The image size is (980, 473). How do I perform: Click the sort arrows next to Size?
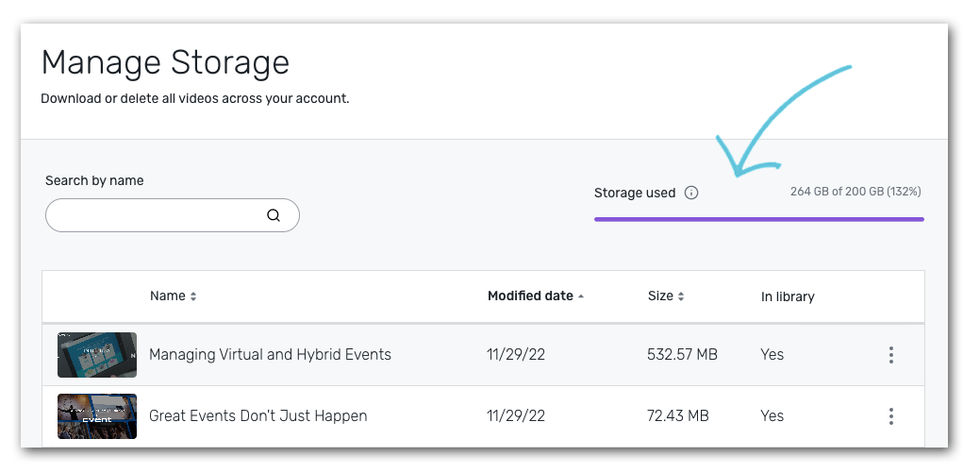681,296
